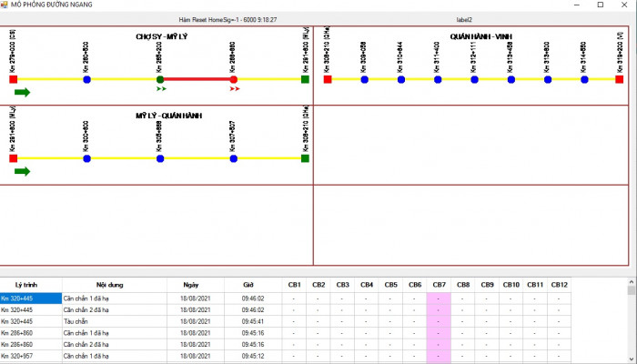Click the red Vinh station square at Km 319+200
Screen dimensions: 637x364
pyautogui.click(x=620, y=80)
